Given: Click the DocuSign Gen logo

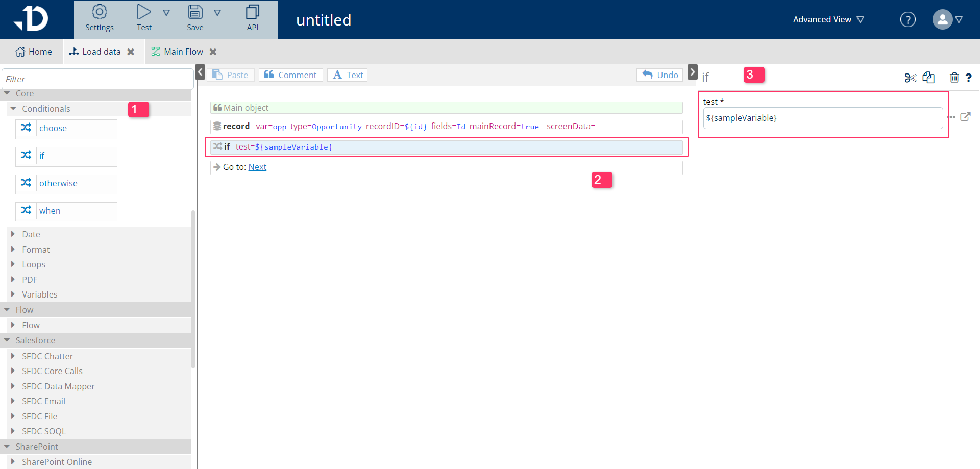Looking at the screenshot, I should [32, 19].
